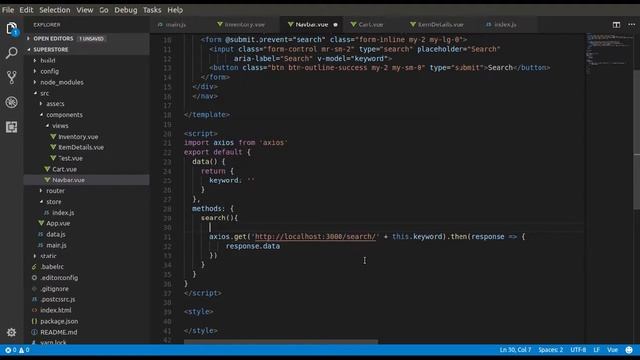Open package.json in the file tree
This screenshot has width=640, height=360.
tap(59, 322)
